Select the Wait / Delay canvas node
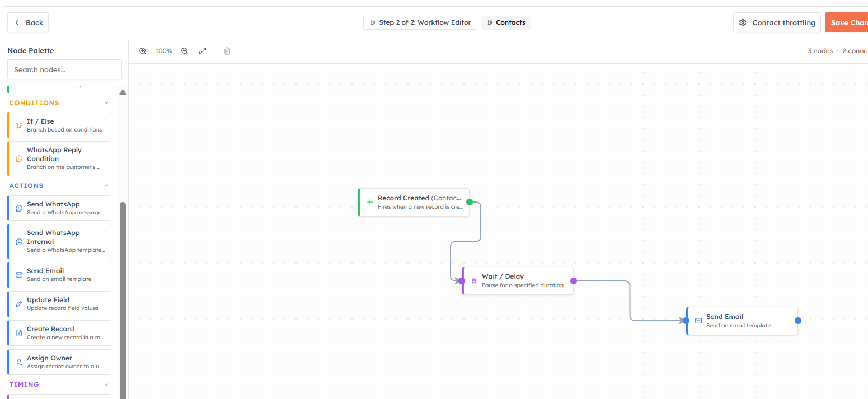Image resolution: width=868 pixels, height=399 pixels. pyautogui.click(x=518, y=281)
